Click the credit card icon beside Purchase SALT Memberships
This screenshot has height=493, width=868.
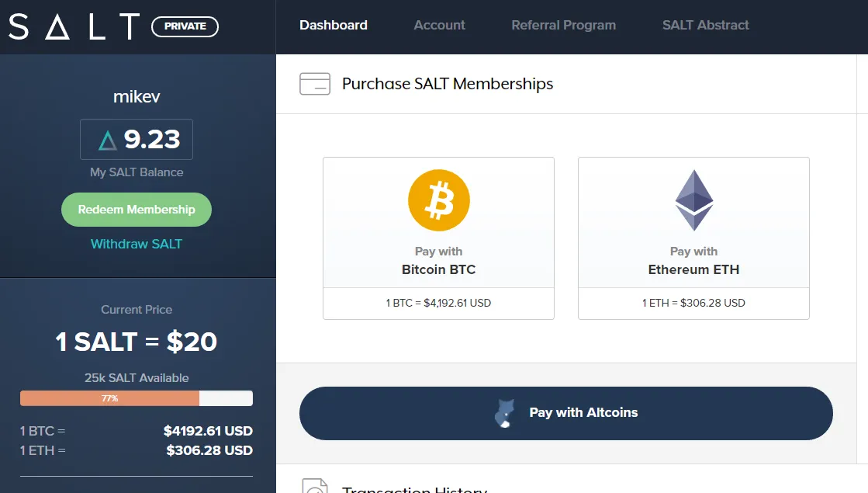[x=315, y=84]
